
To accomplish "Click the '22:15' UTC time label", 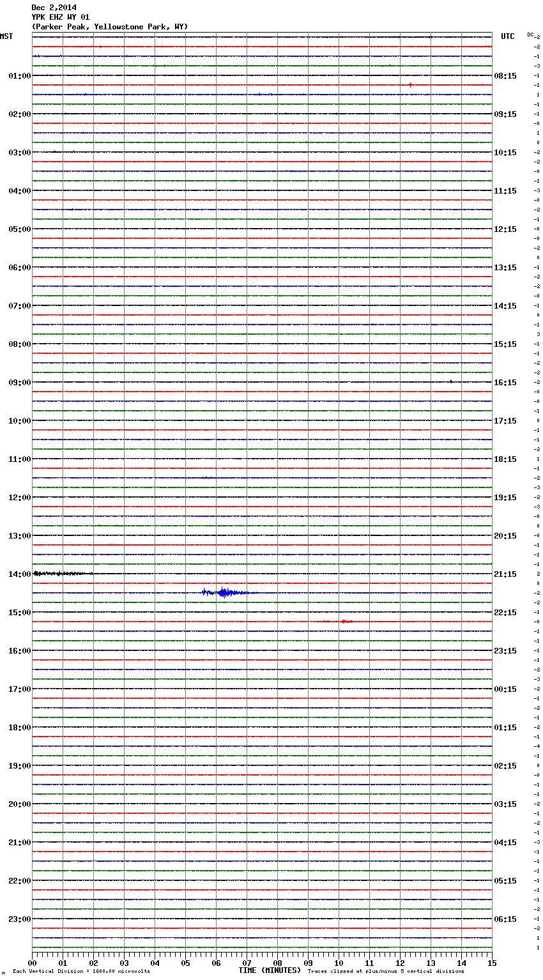I will (505, 613).
